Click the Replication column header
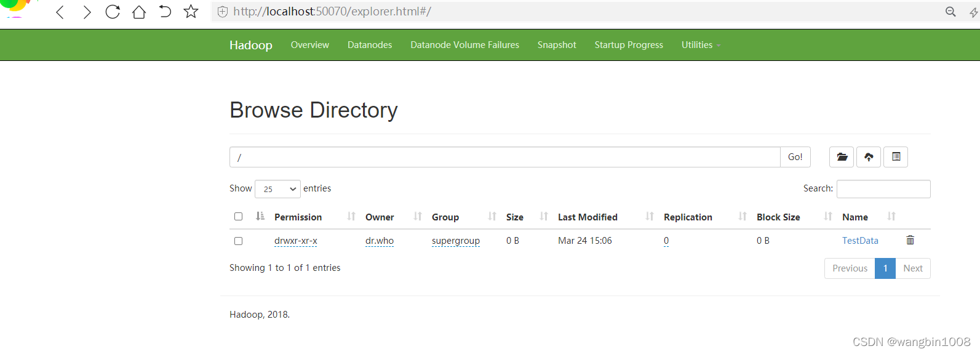Viewport: 980px width, 354px height. tap(688, 217)
